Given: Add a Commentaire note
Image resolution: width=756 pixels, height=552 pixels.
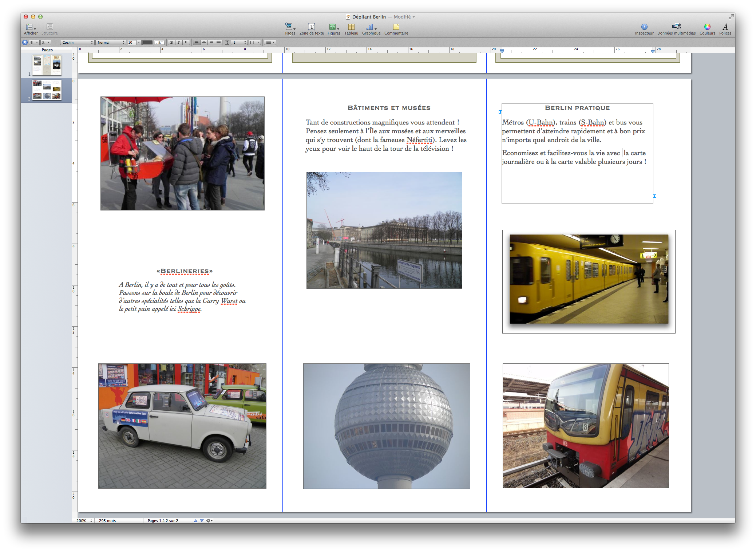Looking at the screenshot, I should pos(396,27).
